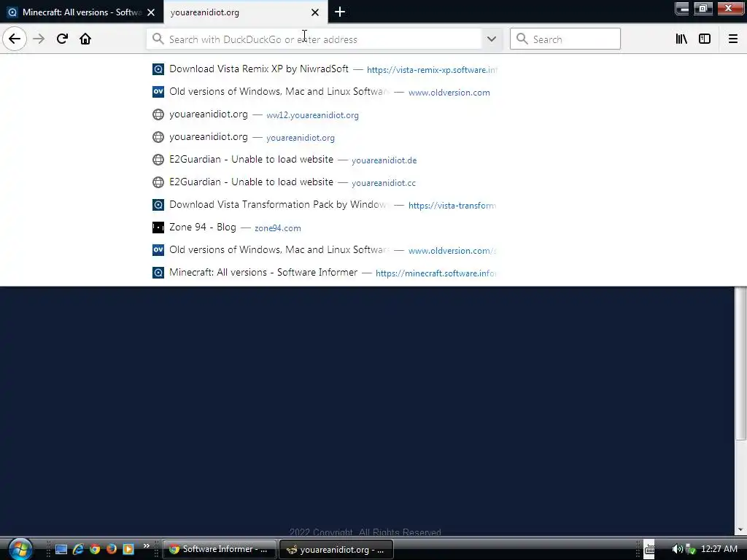Click the network status tray icon

690,549
